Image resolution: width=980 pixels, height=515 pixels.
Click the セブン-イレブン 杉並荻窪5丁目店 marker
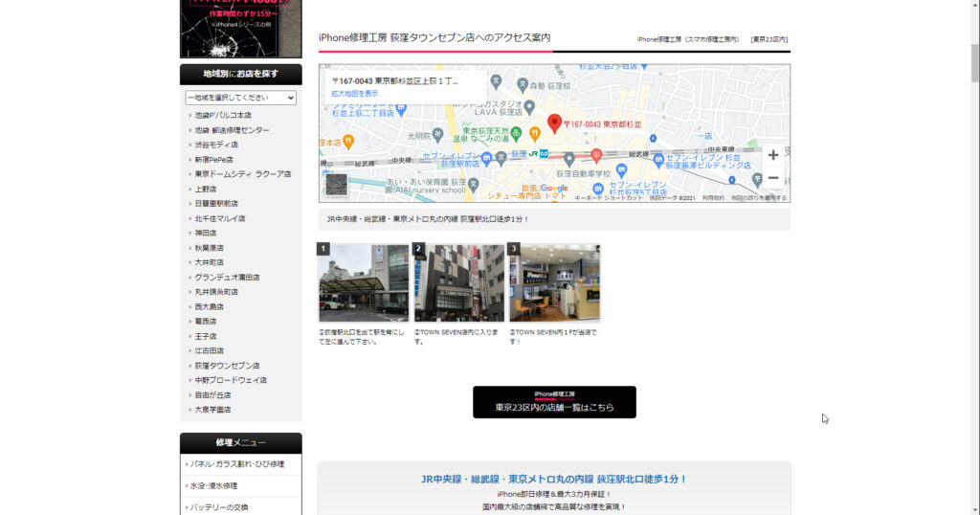598,189
